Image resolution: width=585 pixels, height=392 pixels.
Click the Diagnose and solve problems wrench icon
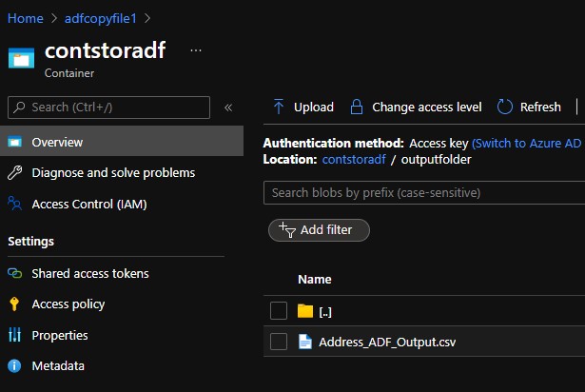(x=14, y=173)
